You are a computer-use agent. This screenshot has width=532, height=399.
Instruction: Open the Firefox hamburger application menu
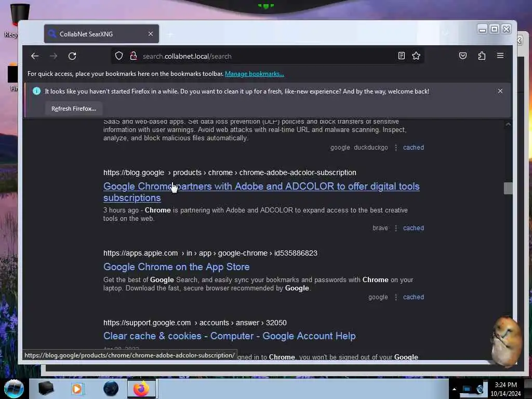pyautogui.click(x=500, y=56)
